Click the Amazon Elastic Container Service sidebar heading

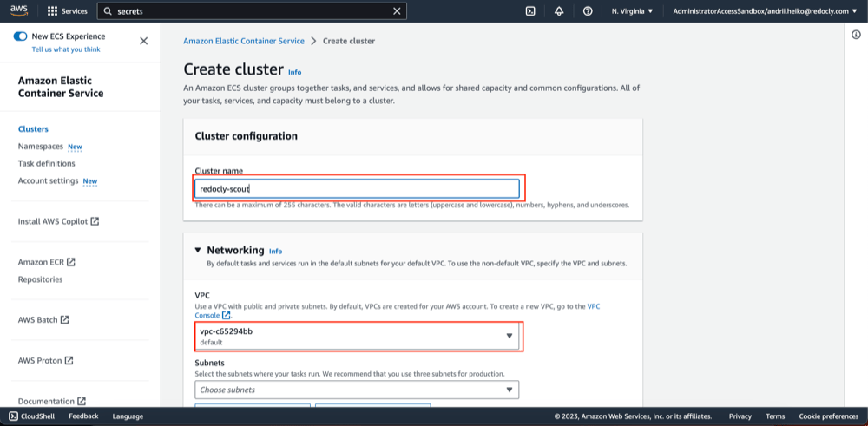(x=61, y=87)
